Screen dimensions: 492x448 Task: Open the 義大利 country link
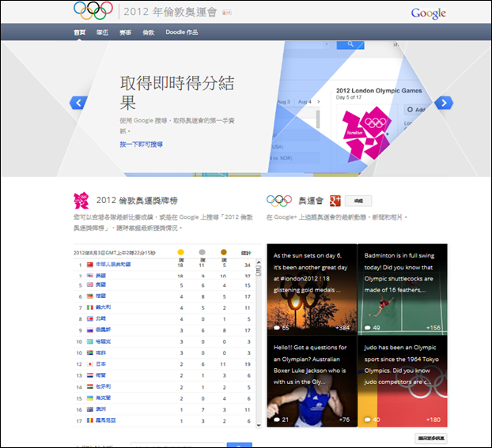pyautogui.click(x=104, y=307)
